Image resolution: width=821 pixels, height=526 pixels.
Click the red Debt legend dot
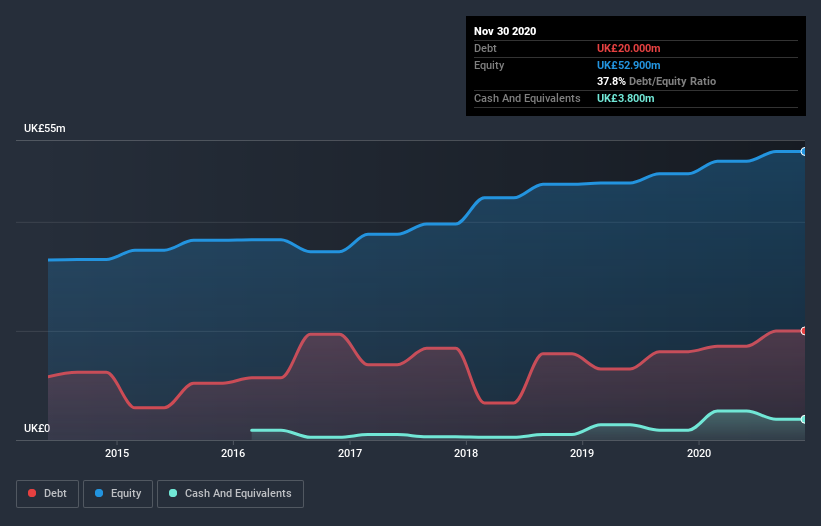pos(32,493)
